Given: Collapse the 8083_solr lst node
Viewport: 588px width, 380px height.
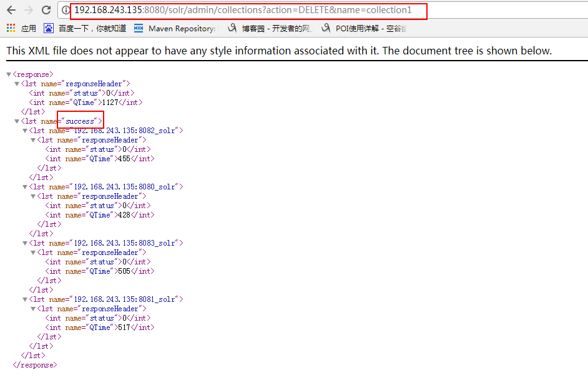Looking at the screenshot, I should 25,243.
